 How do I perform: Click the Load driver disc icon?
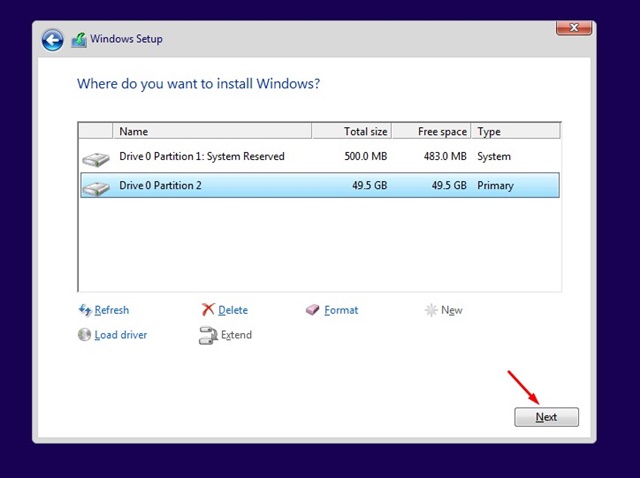84,335
